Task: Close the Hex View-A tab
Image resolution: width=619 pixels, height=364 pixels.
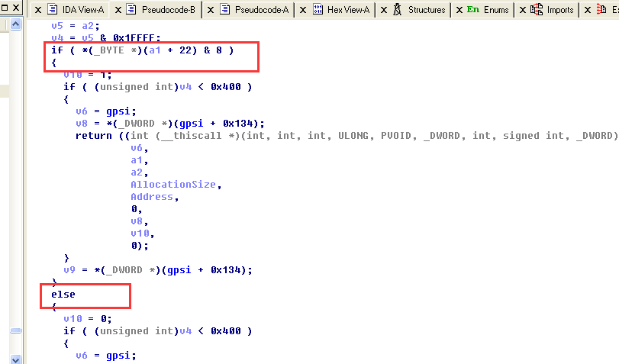Action: click(x=303, y=10)
